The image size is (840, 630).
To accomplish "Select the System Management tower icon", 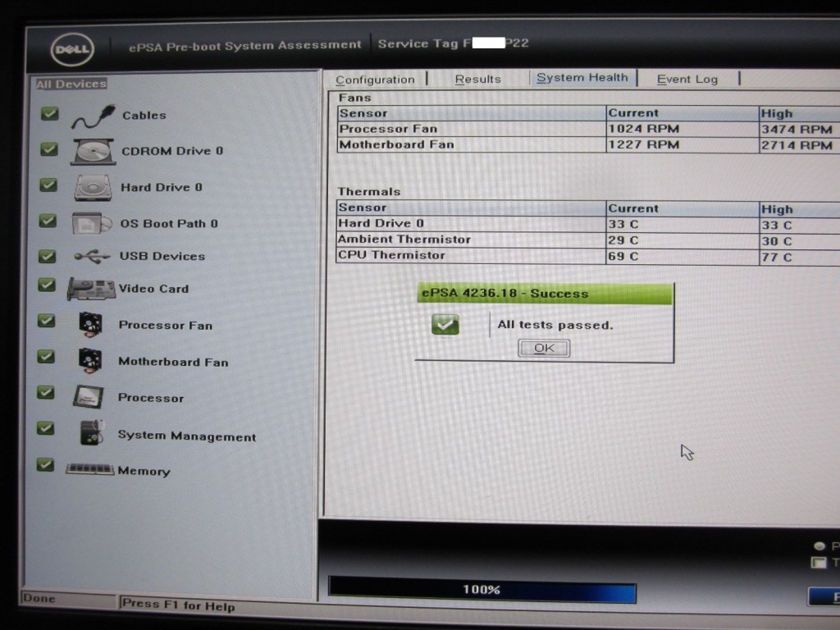I will click(91, 433).
